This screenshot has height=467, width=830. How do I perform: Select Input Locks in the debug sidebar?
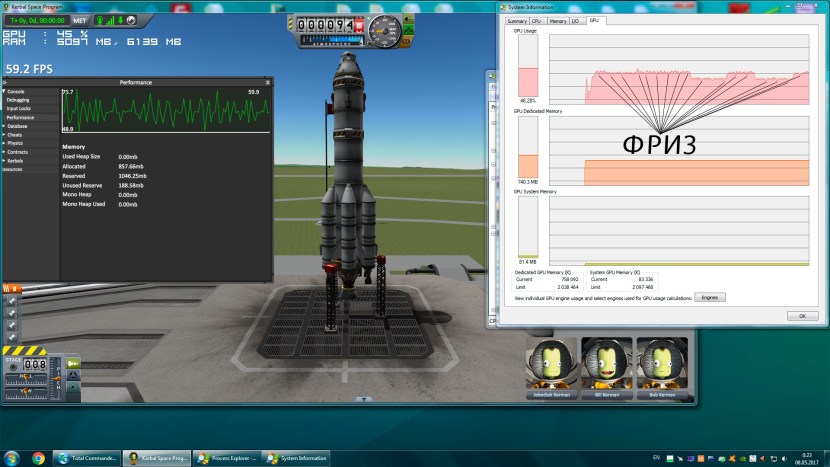(x=19, y=109)
